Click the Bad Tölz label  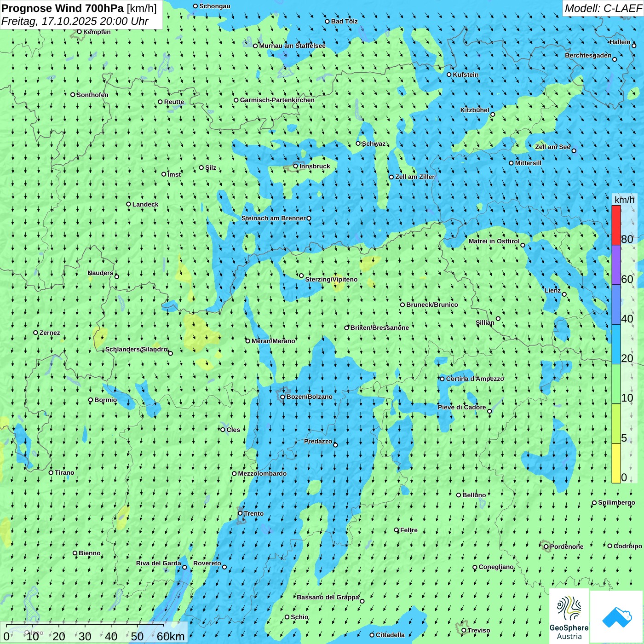coord(344,21)
